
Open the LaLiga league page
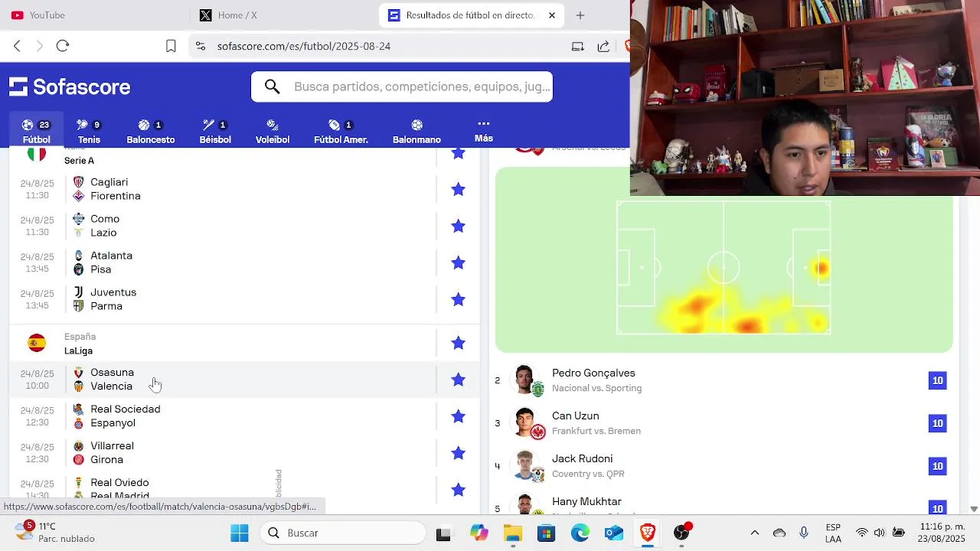[x=78, y=350]
